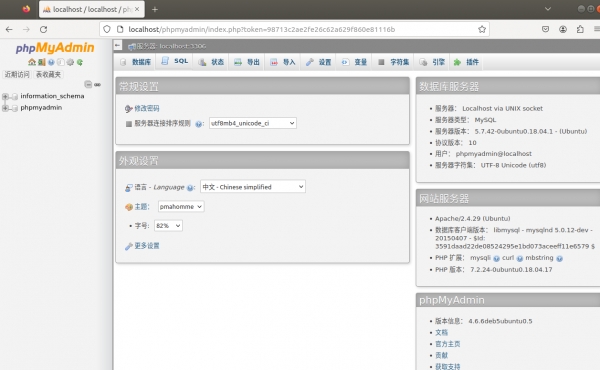
Task: Click the collapse sidebar arrow button at top
Action: (x=118, y=46)
